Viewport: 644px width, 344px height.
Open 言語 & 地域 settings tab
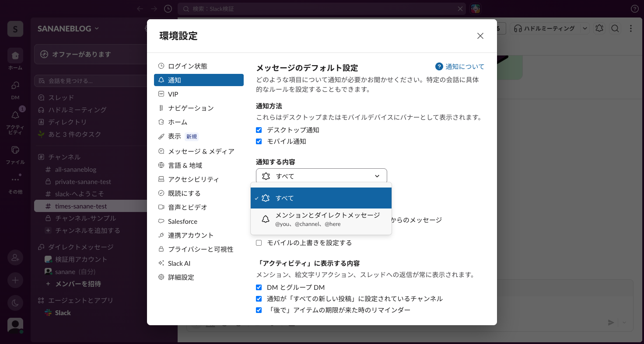pyautogui.click(x=199, y=165)
